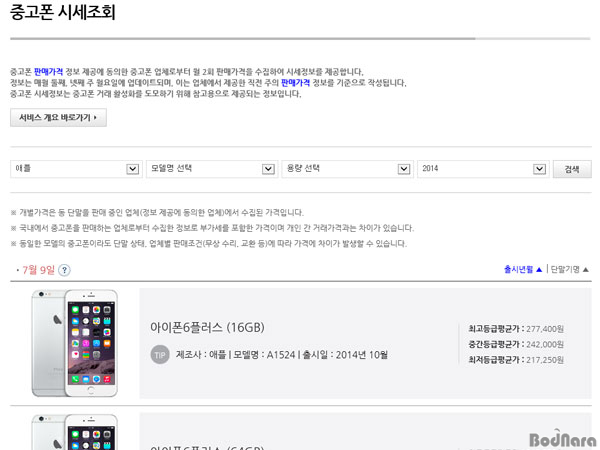Click the 아이폰6플러스 (16GB) phone image
This screenshot has width=600, height=450.
[75, 343]
